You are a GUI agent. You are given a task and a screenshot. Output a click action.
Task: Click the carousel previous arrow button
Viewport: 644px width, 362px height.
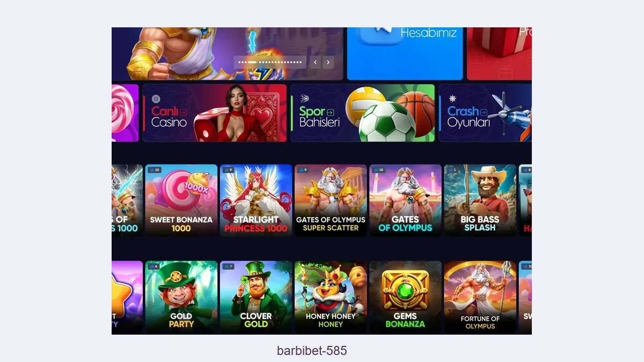point(316,62)
